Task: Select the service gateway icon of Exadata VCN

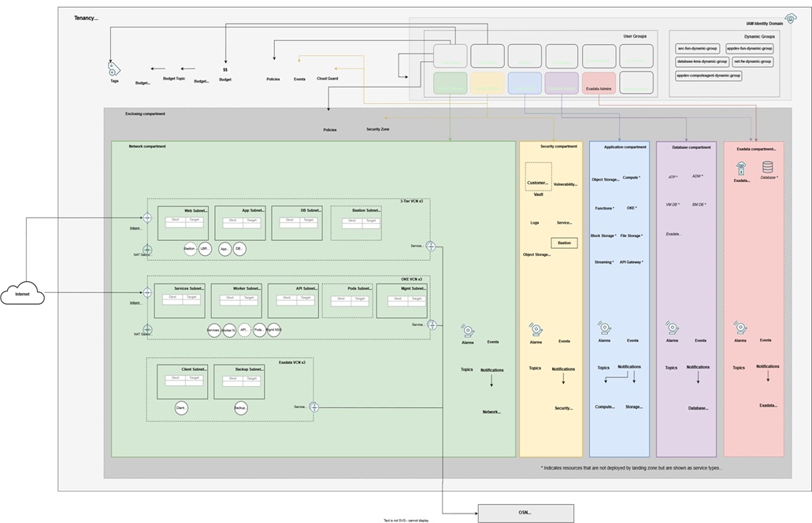Action: 313,406
